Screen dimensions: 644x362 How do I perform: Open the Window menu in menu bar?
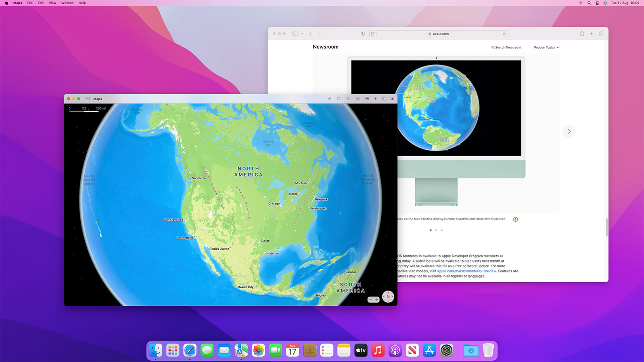(67, 3)
